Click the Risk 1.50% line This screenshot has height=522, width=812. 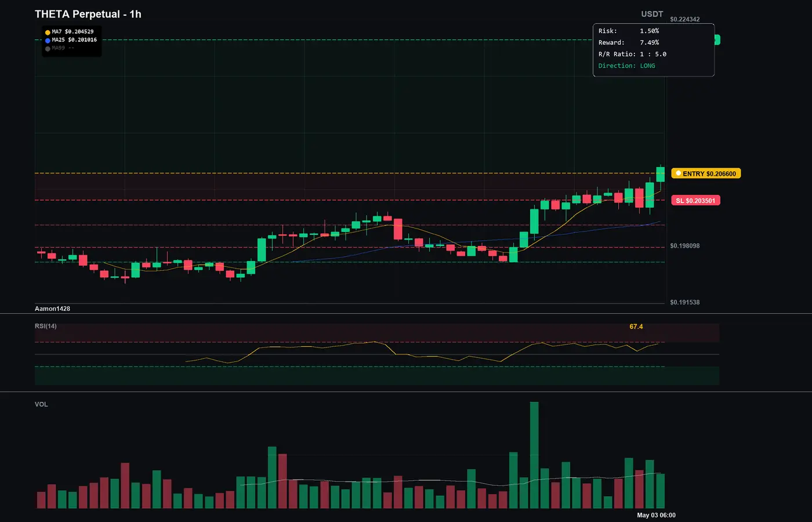(x=629, y=31)
